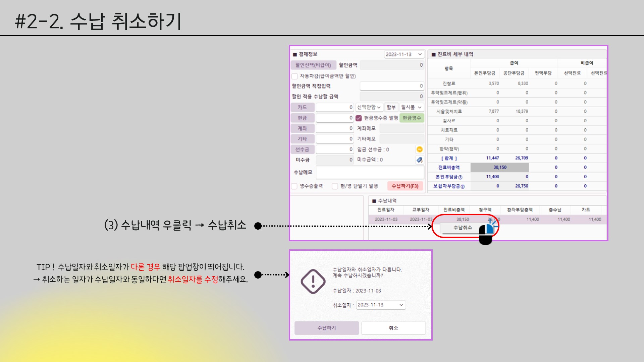Open the 취소일자 date dropdown in popup
The image size is (644, 362).
[381, 305]
